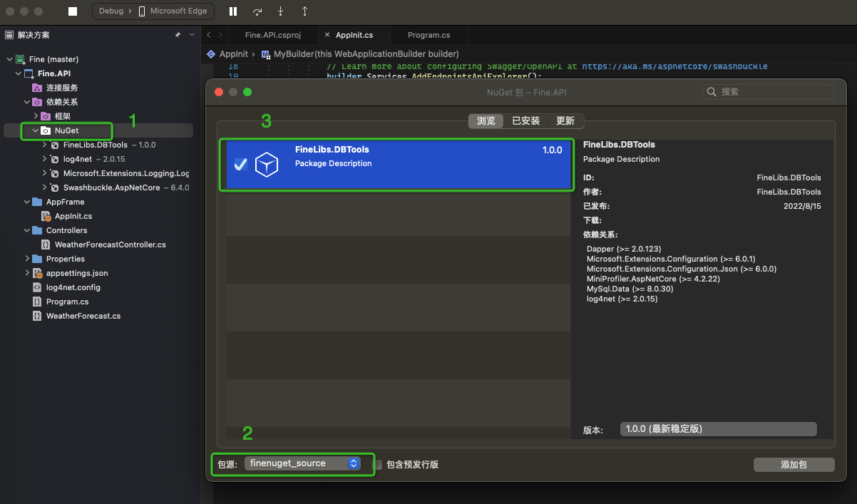Select the AppInit.cs editor tab
This screenshot has height=504, width=857.
point(354,35)
